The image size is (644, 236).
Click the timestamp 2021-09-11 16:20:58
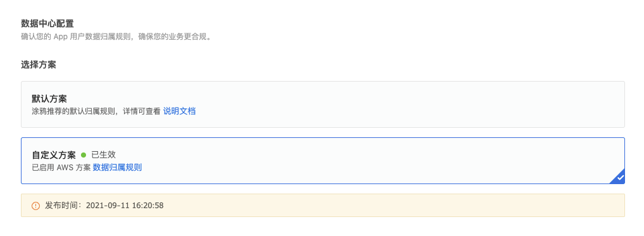coord(125,206)
